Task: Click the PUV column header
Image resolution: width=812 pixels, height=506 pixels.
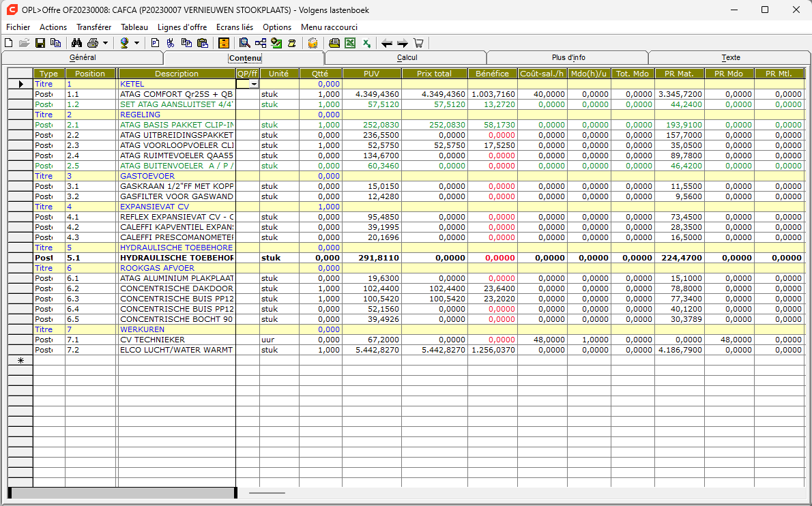Action: (x=372, y=74)
